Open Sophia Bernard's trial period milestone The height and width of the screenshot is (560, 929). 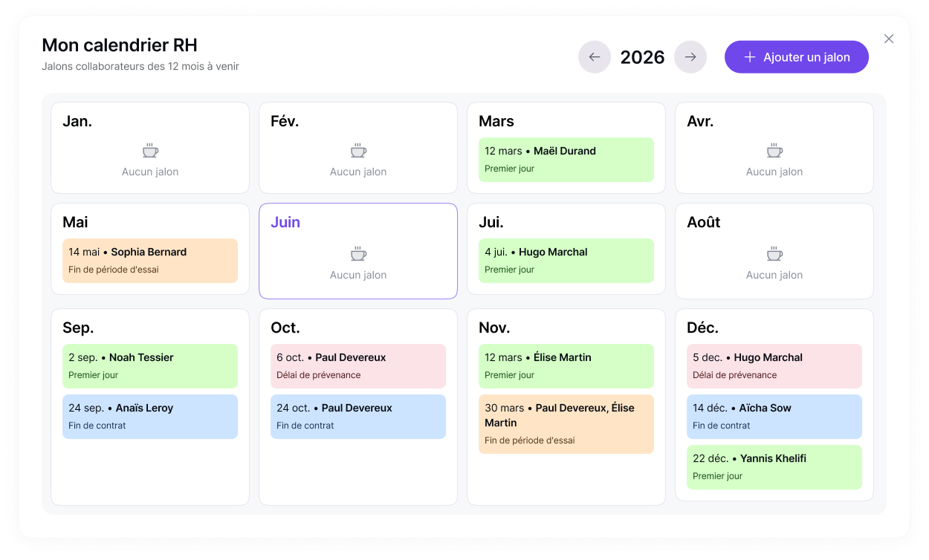pos(150,261)
